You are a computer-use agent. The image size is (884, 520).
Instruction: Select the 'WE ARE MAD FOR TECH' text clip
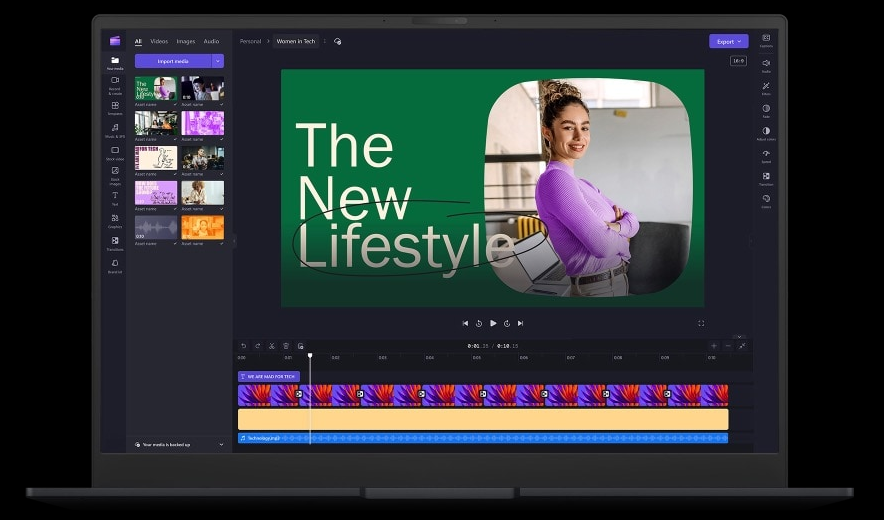coord(269,377)
